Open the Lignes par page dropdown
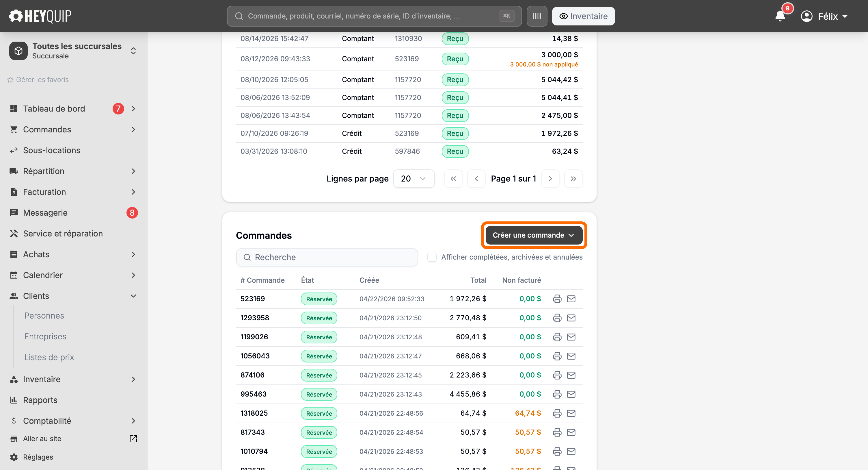Viewport: 868px width, 470px height. click(414, 178)
